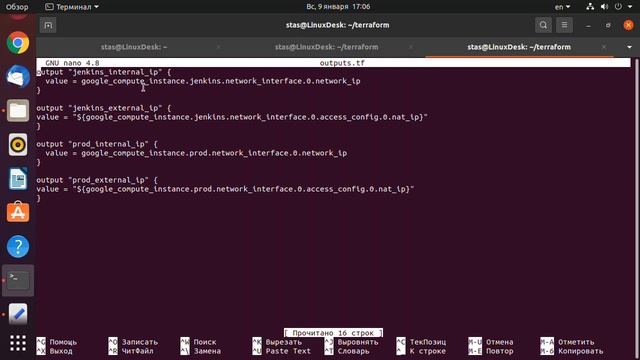Viewport: 640px width, 360px height.
Task: Open Google Chrome from the dock
Action: [18, 42]
